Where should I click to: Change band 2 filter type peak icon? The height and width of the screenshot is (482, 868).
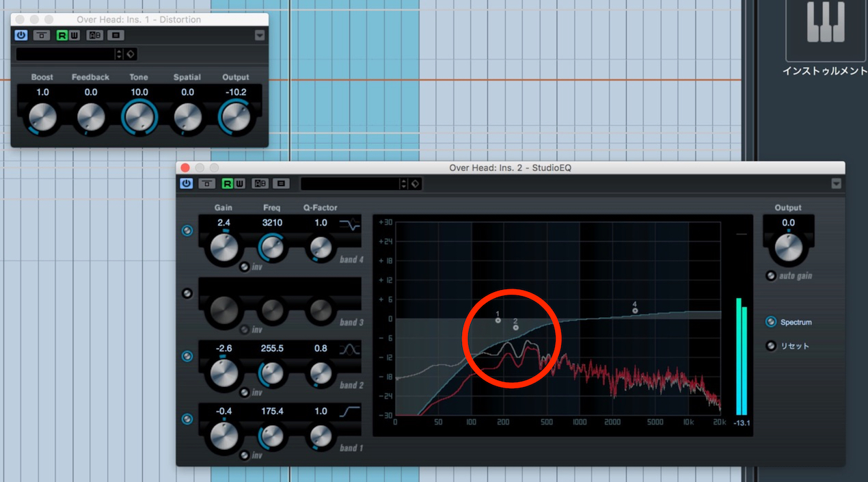pyautogui.click(x=349, y=349)
